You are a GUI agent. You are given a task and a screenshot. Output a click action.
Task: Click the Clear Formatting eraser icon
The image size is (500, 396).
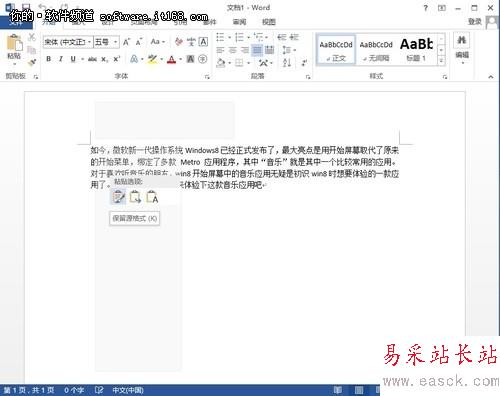[x=178, y=42]
